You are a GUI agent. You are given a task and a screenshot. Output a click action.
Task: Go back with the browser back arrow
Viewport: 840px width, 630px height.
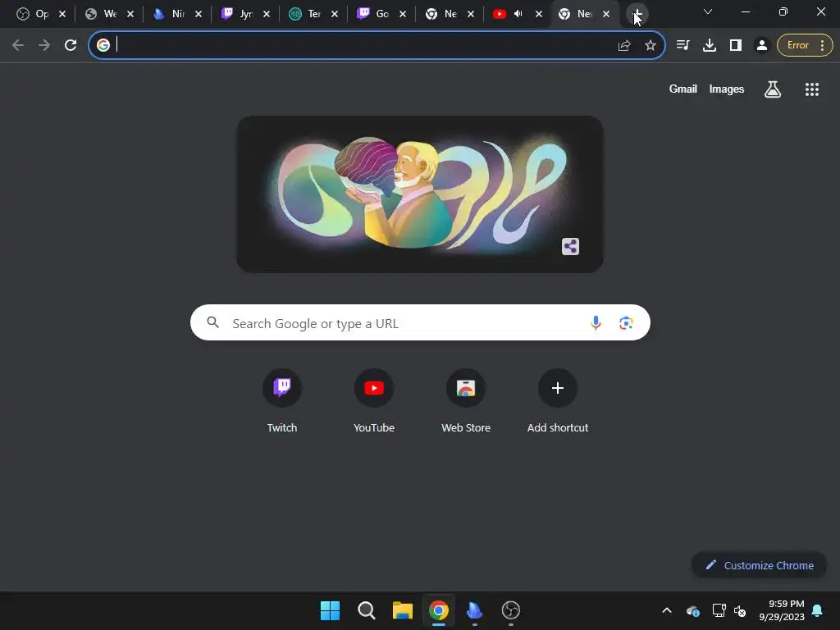(18, 46)
